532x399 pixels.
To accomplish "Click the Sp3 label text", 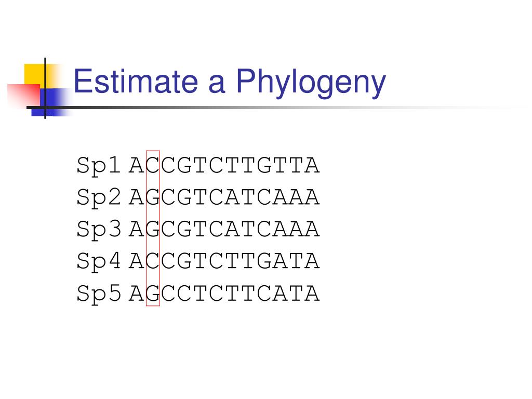I will (x=98, y=229).
